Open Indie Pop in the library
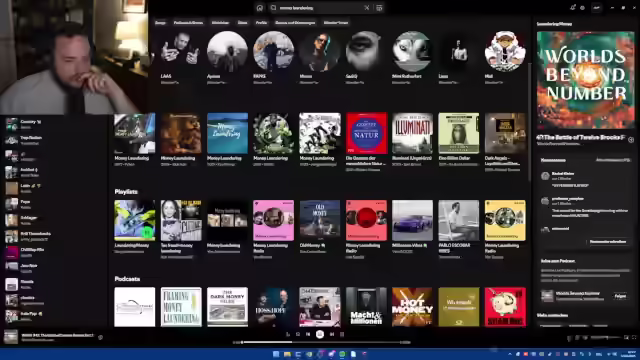Viewport: 640px width, 360px height. (x=55, y=316)
